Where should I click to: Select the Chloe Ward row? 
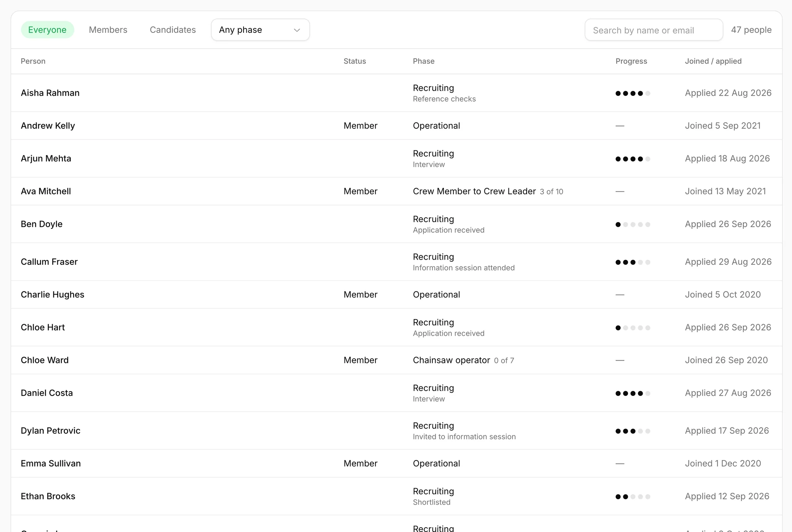[396, 360]
